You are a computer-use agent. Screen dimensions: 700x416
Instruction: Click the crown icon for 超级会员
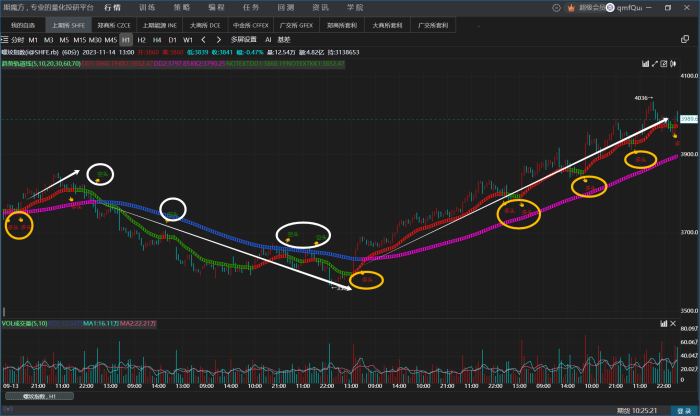click(573, 7)
